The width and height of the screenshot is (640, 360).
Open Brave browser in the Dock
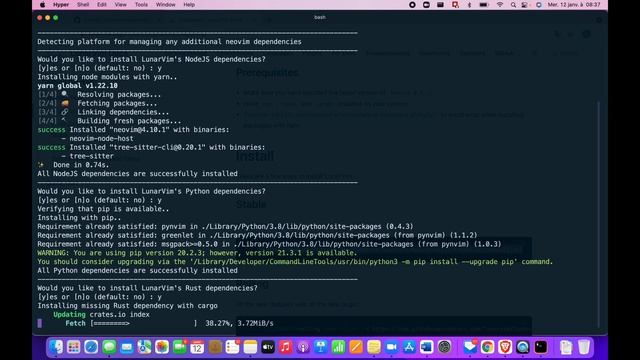(505, 347)
